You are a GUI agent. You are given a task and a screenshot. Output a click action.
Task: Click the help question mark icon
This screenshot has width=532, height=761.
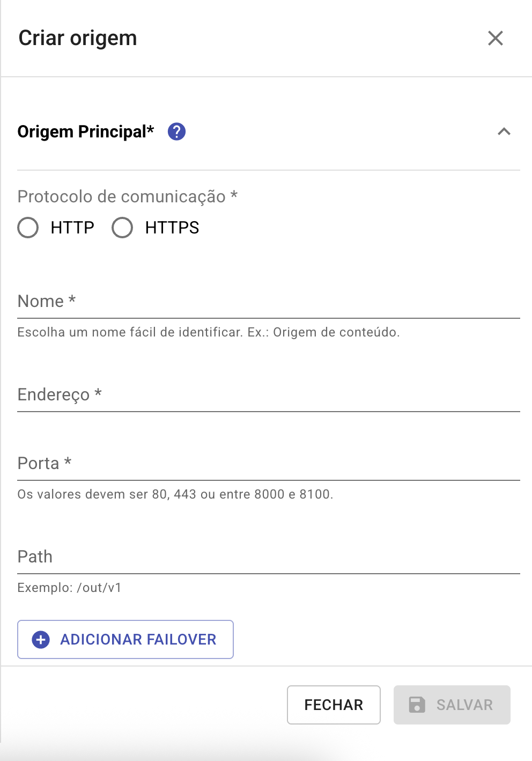[x=176, y=131]
